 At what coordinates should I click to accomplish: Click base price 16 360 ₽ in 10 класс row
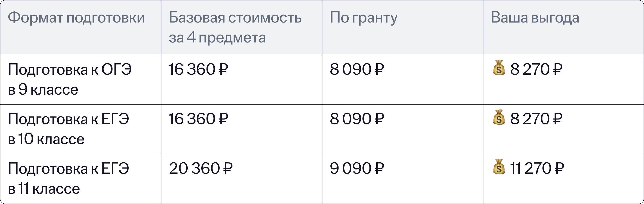(198, 119)
